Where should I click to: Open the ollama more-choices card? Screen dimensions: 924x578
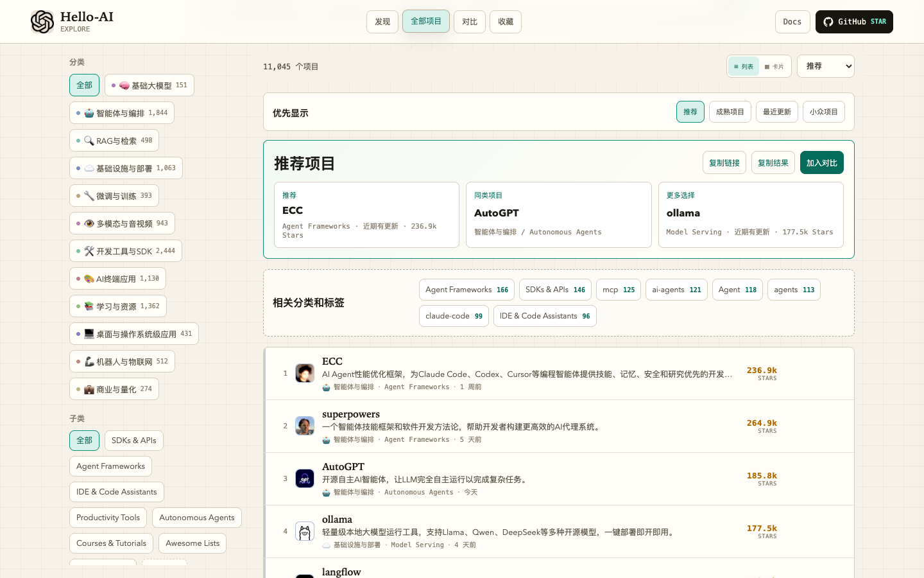(x=751, y=215)
